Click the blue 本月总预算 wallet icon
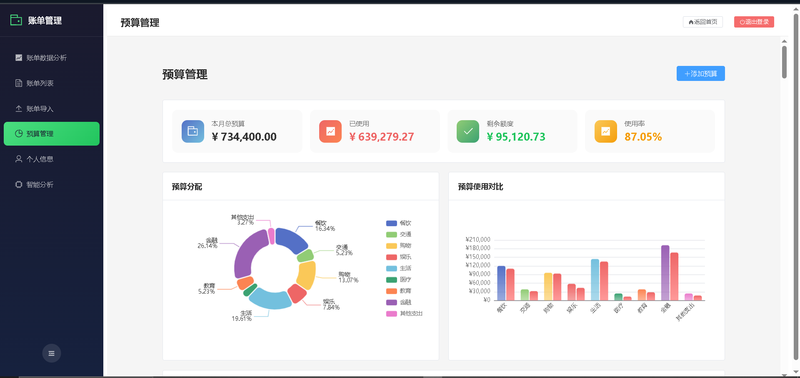 [x=193, y=131]
